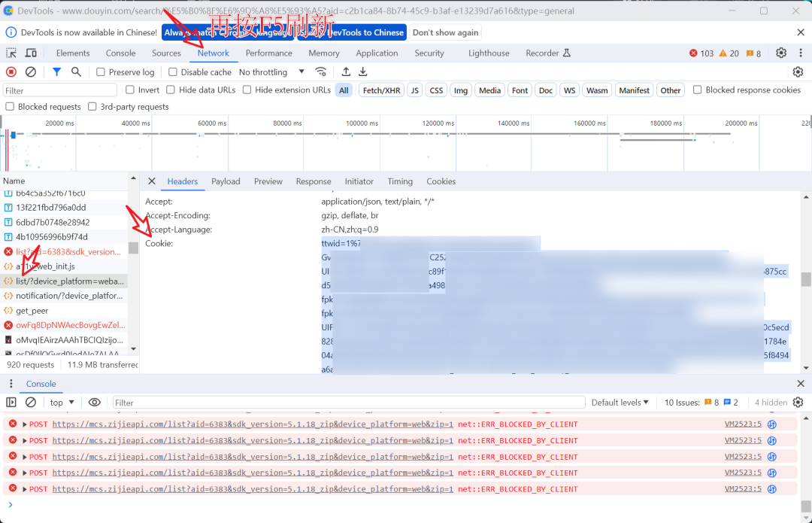Click the export HAR download icon
This screenshot has width=812, height=523.
(362, 71)
